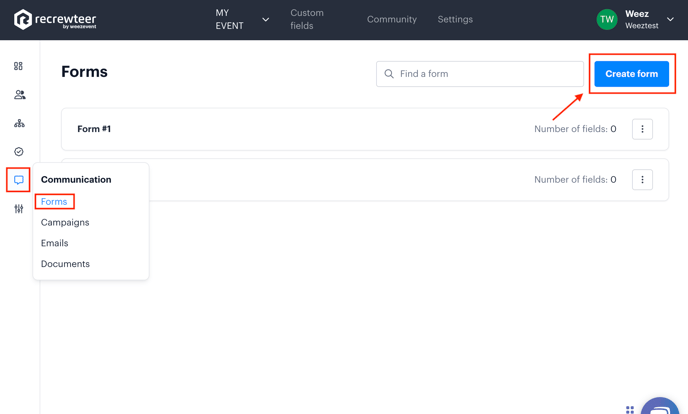Open the dashboard grid icon in sidebar
The width and height of the screenshot is (688, 414).
click(x=18, y=66)
